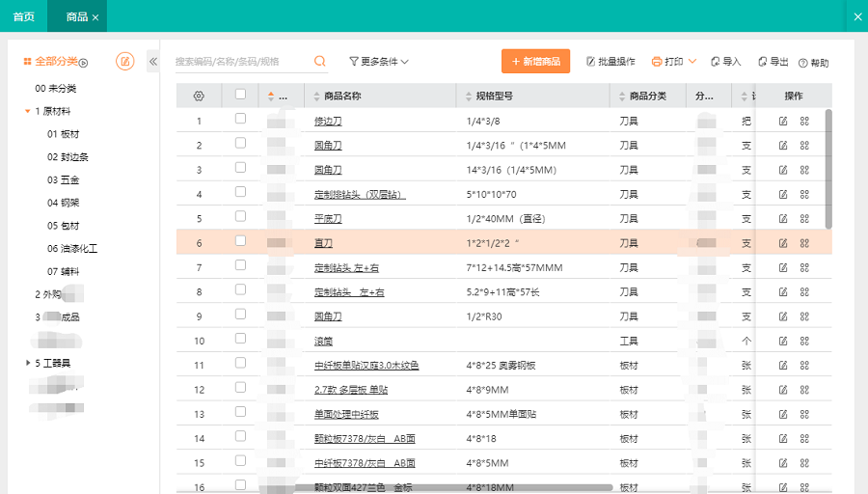This screenshot has width=868, height=494.
Task: Switch to the 首页 tab
Action: click(24, 16)
